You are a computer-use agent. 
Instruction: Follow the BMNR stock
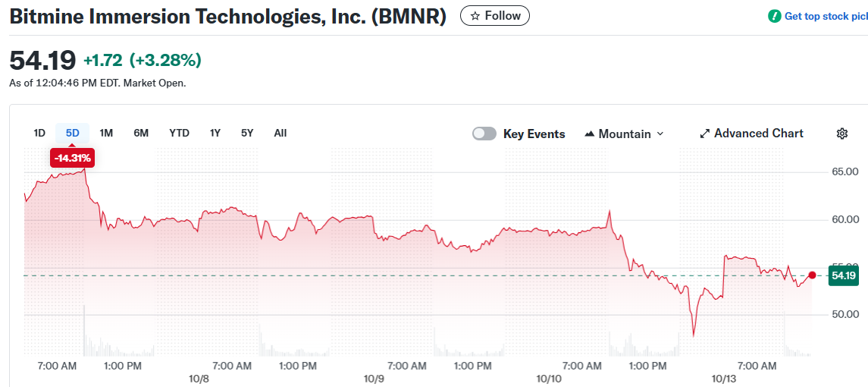495,16
